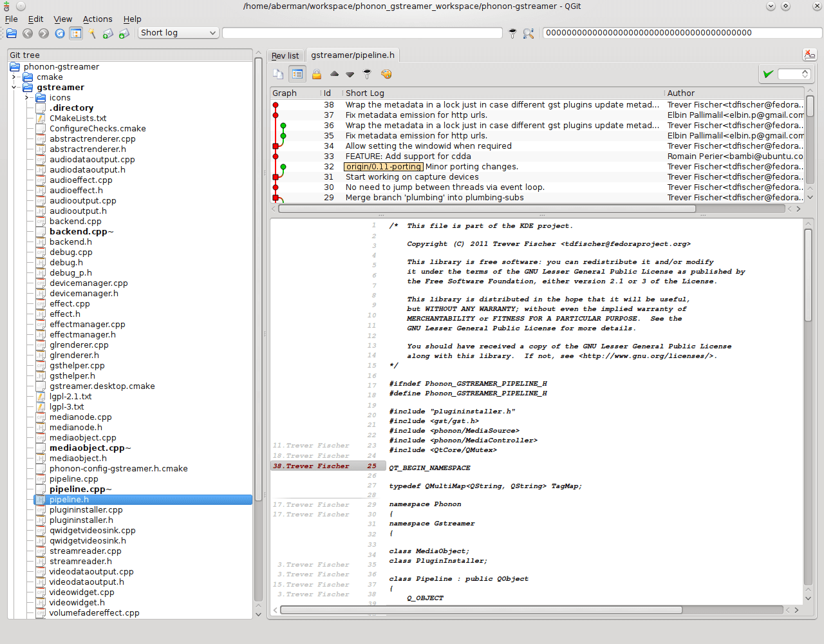Image resolution: width=824 pixels, height=644 pixels.
Task: Click the open repository folder icon
Action: click(12, 33)
